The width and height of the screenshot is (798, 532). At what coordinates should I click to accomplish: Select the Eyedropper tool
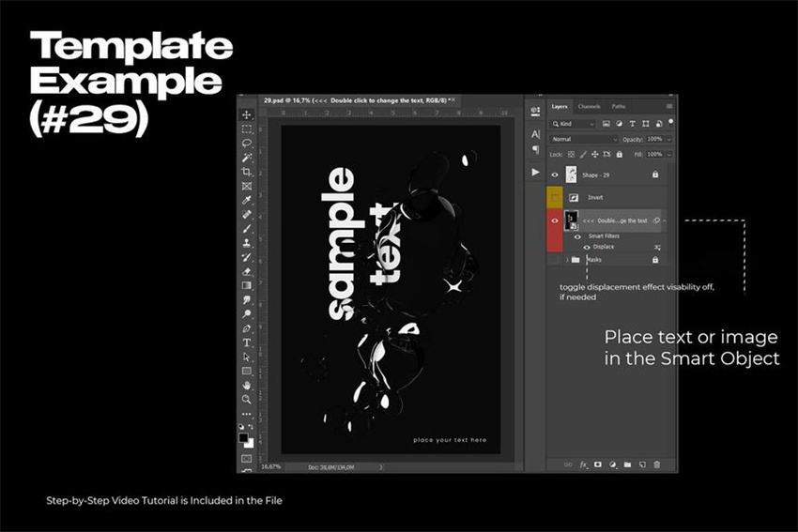click(247, 200)
